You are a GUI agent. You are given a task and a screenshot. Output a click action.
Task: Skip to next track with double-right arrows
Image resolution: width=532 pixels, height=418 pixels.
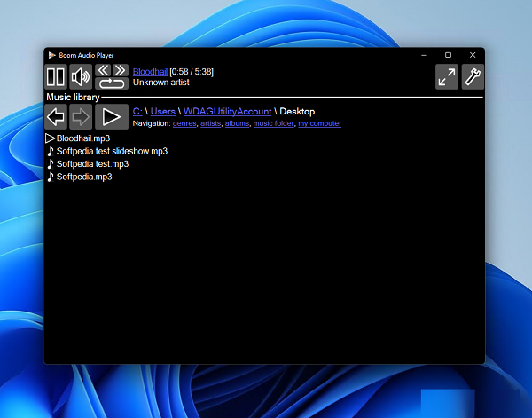(x=120, y=70)
